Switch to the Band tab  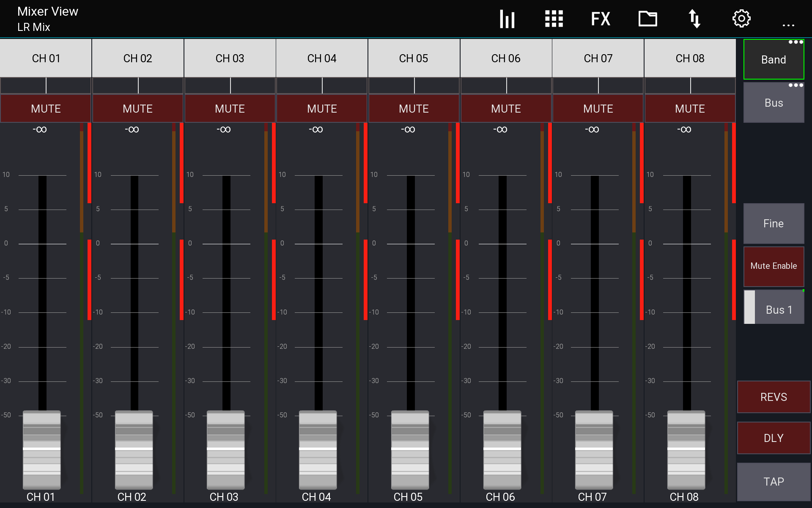(774, 60)
